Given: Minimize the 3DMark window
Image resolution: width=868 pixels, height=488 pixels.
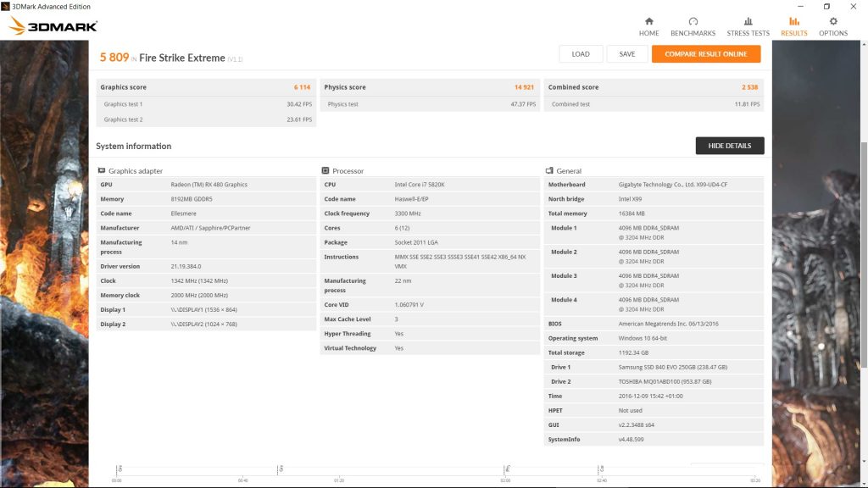Looking at the screenshot, I should 800,7.
